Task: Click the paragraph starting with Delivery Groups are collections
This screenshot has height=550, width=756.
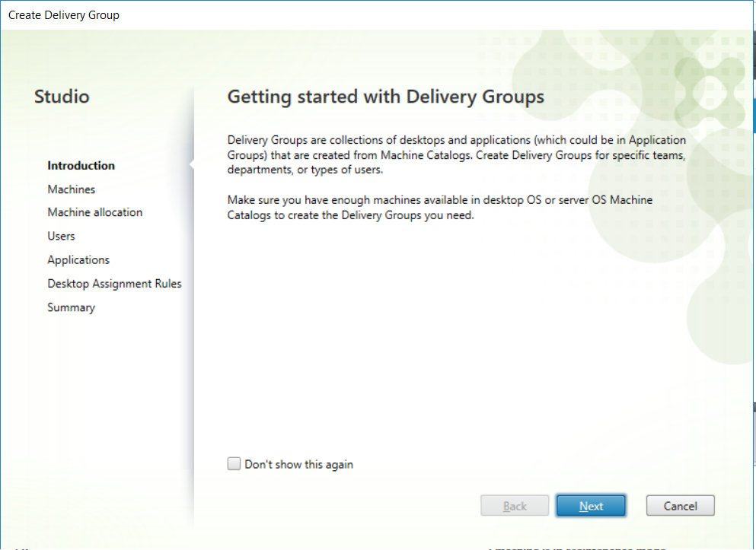Action: tap(457, 154)
